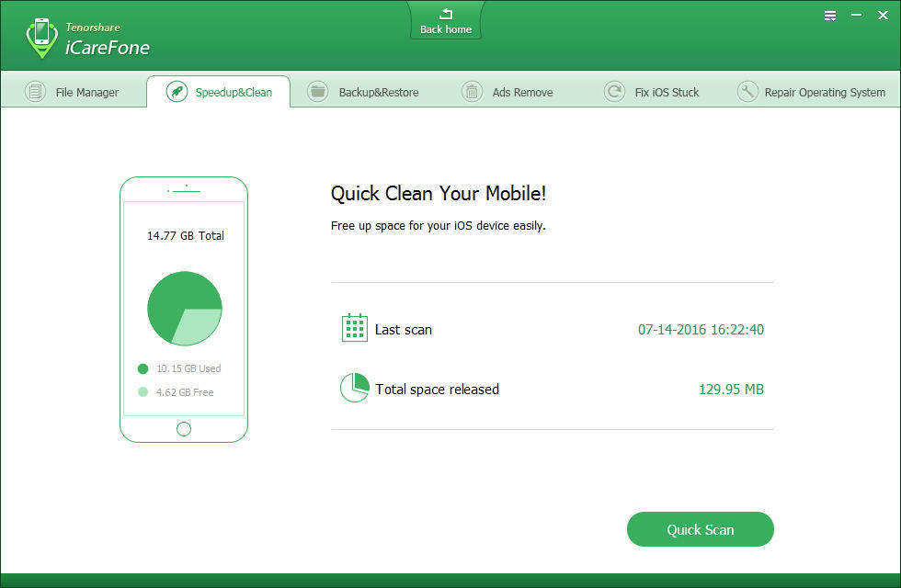Click the Fix iOS Stuck refresh icon
The height and width of the screenshot is (588, 901).
pos(614,92)
